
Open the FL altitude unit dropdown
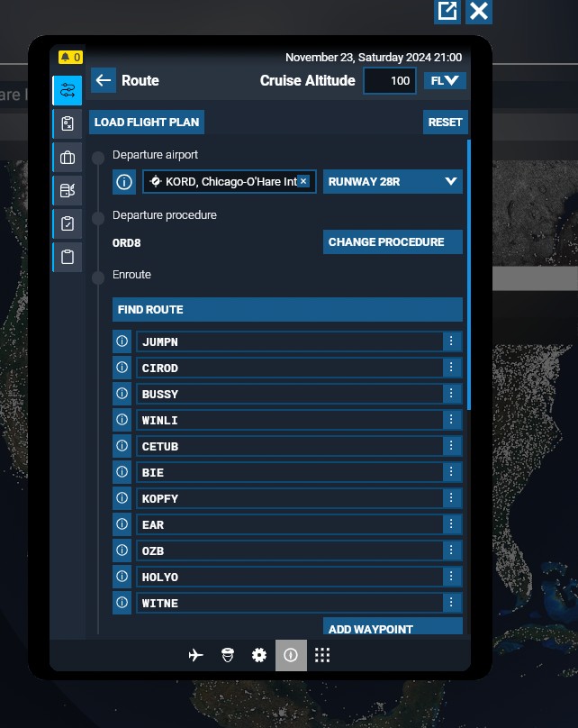(x=445, y=80)
